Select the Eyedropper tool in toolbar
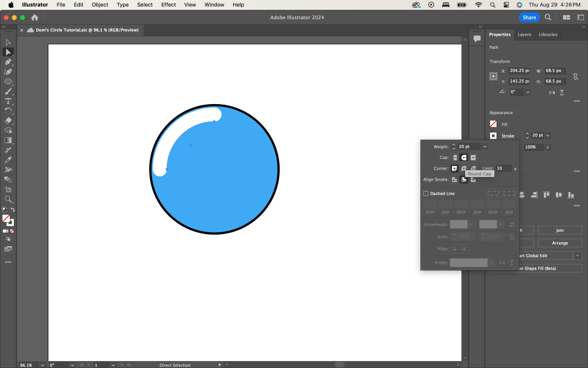 pyautogui.click(x=8, y=160)
